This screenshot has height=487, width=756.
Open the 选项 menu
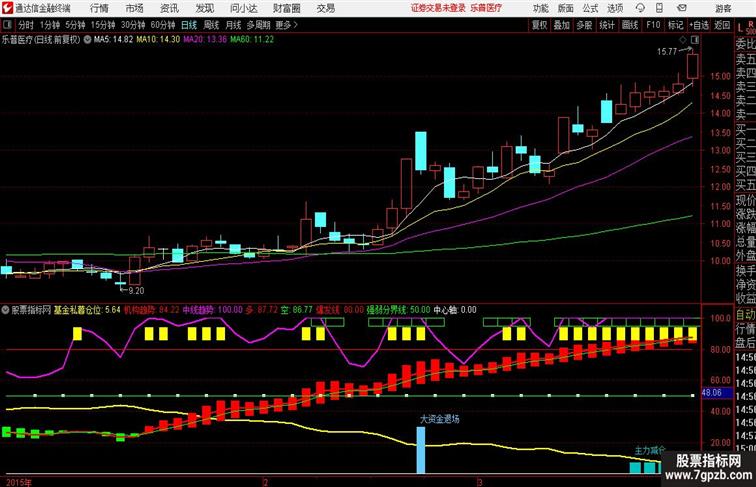(x=615, y=8)
